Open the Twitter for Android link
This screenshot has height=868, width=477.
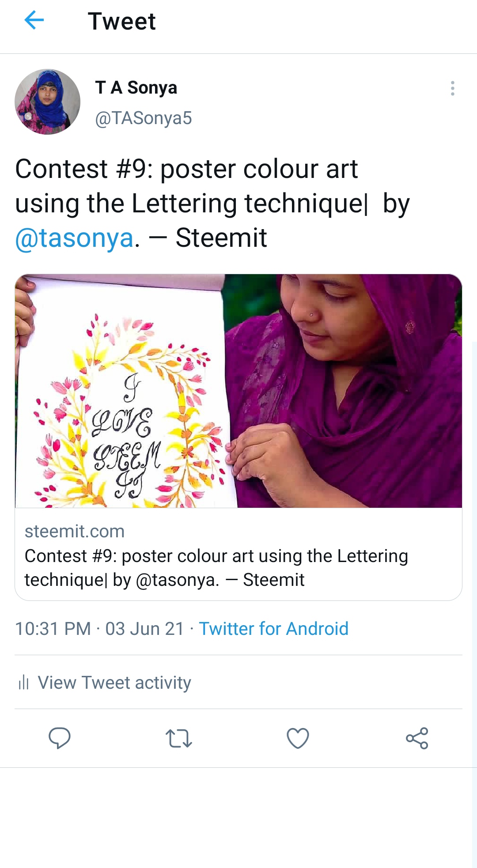(x=273, y=629)
